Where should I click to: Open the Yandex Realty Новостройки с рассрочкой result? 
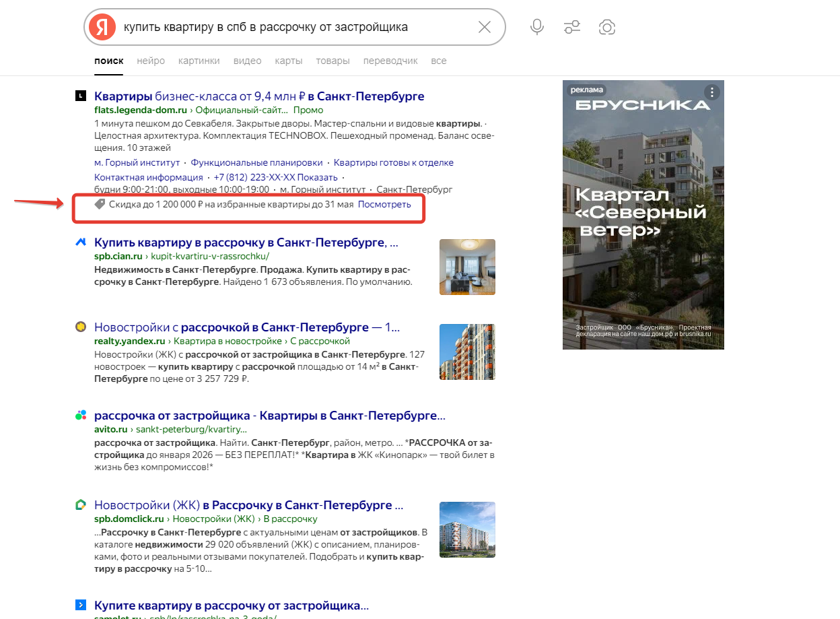pos(247,327)
